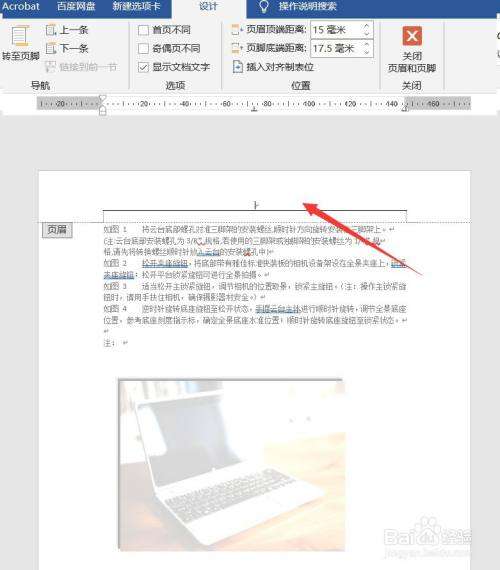Viewport: 500px width, 570px height.
Task: Click the 页脚底端距离 footer distance icon
Action: tap(237, 48)
